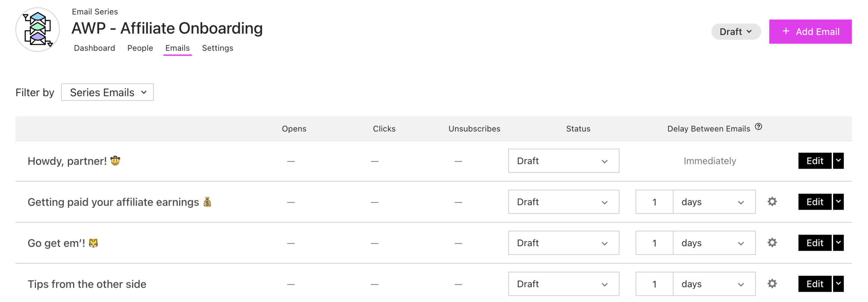Click the Howdy, partner! email title
This screenshot has width=868, height=302.
[74, 161]
